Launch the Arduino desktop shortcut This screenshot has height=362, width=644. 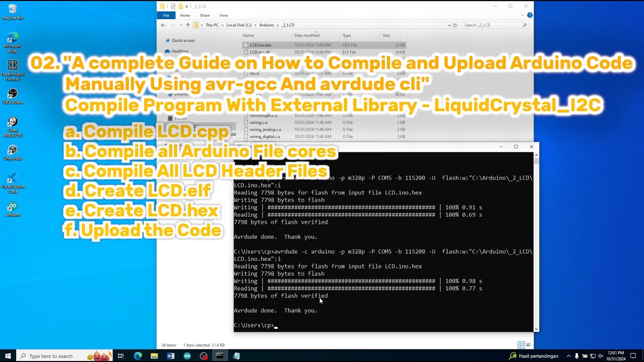pyautogui.click(x=13, y=209)
